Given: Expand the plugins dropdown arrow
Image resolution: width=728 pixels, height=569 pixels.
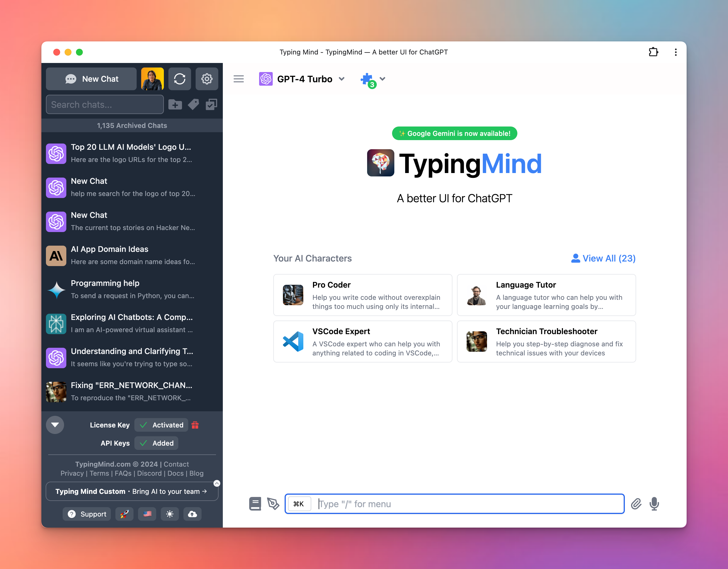Looking at the screenshot, I should coord(382,78).
